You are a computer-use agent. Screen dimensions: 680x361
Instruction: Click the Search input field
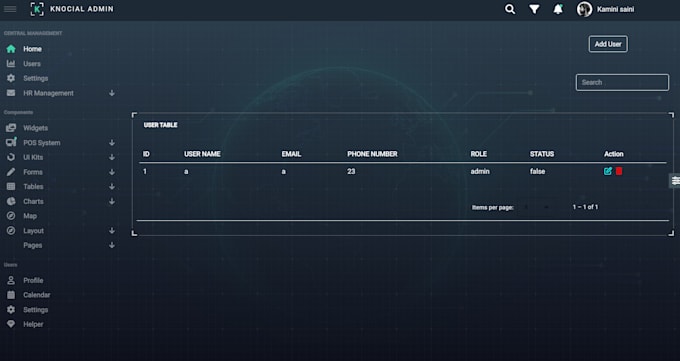tap(622, 82)
